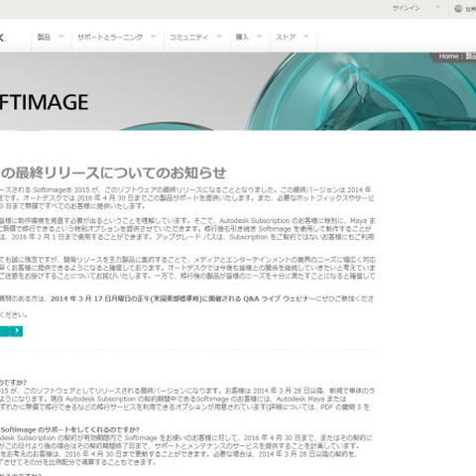This screenshot has width=476, height=476.
Task: Open the コミュニティ navigation menu
Action: click(188, 37)
